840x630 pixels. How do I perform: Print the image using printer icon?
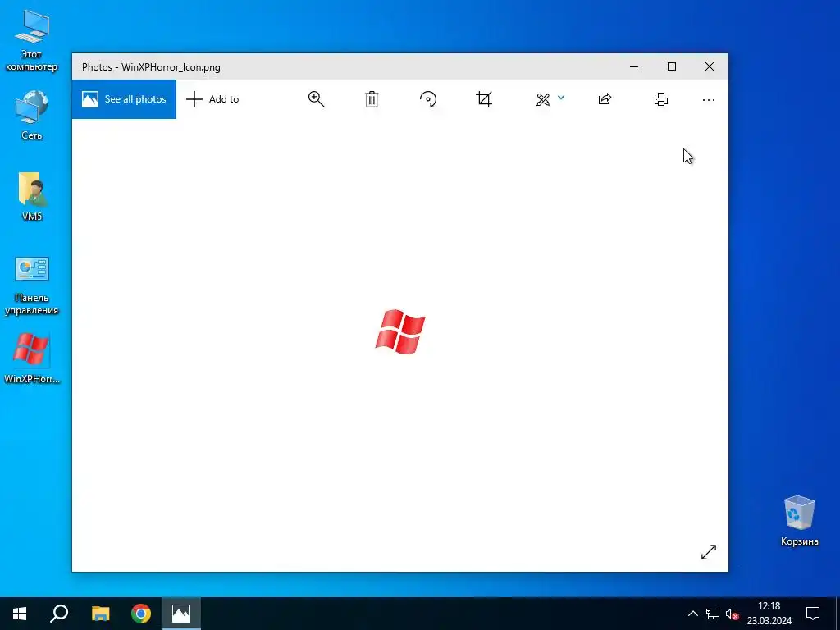(661, 99)
